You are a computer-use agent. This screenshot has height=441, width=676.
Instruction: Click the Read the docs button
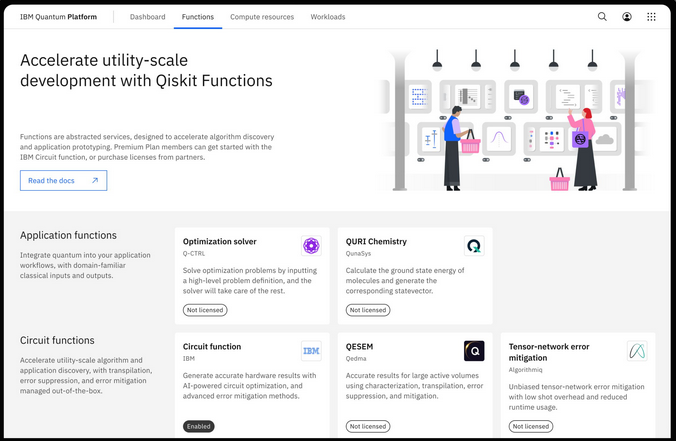[63, 180]
